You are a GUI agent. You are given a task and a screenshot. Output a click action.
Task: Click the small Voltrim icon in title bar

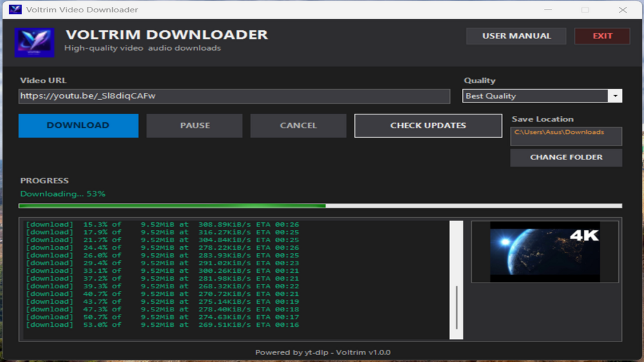point(15,9)
